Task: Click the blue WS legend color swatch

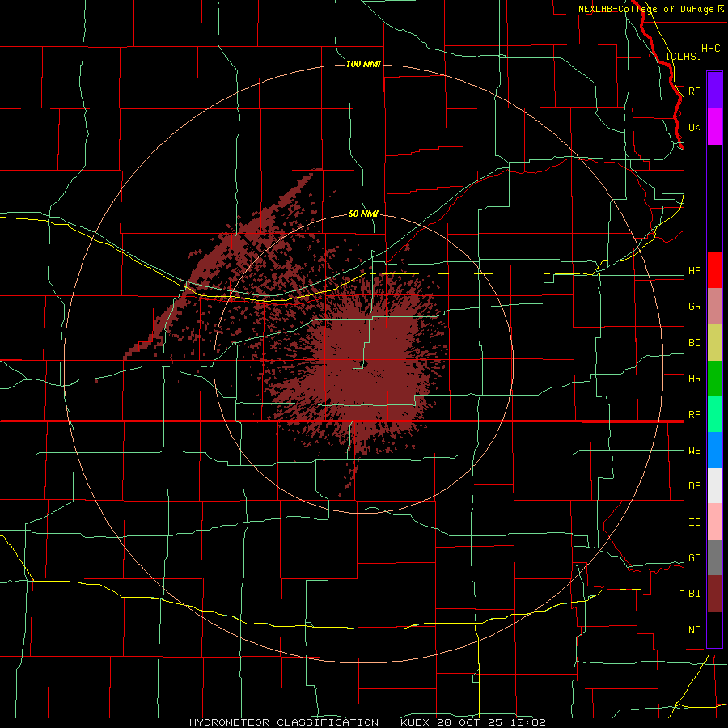Action: click(x=714, y=450)
